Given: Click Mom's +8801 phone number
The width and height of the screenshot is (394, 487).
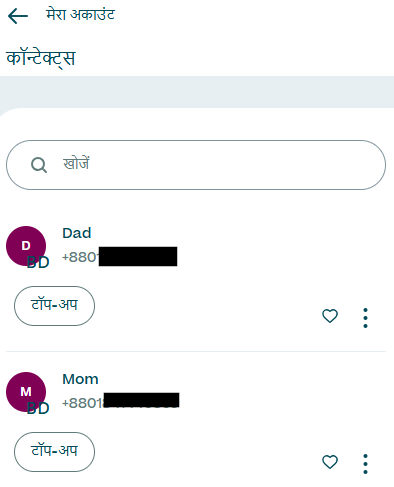Looking at the screenshot, I should 121,401.
